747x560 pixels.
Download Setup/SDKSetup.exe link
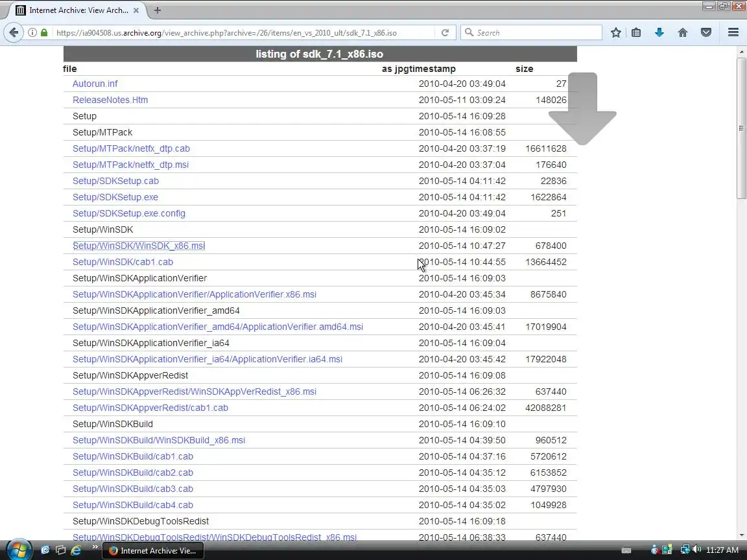point(115,197)
